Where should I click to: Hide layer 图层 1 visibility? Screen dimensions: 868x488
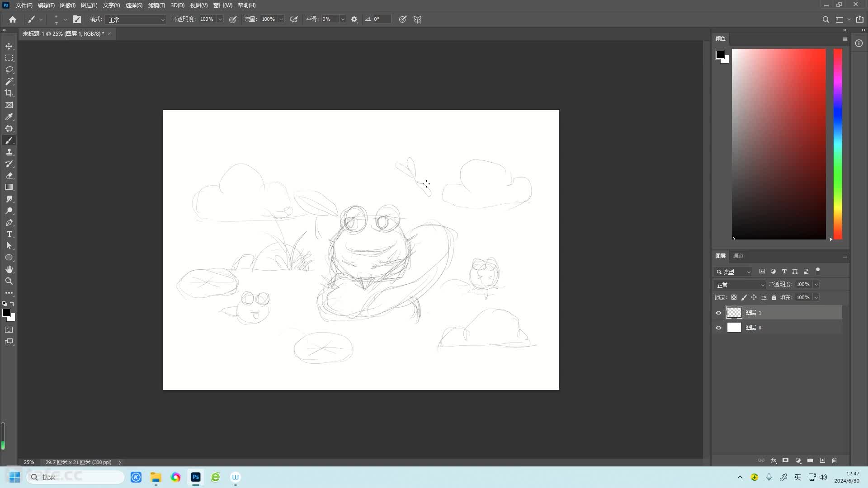(x=718, y=313)
